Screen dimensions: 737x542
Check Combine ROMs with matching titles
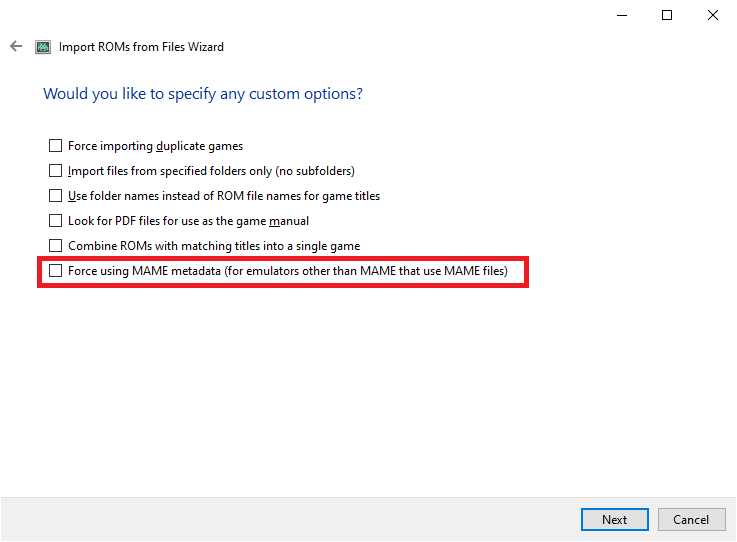55,245
